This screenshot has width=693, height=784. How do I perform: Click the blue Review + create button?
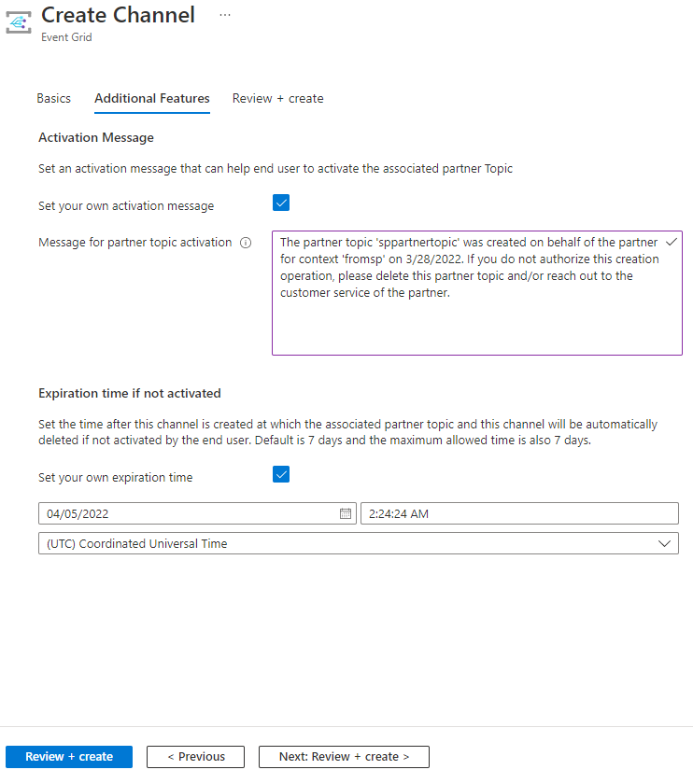coord(68,757)
